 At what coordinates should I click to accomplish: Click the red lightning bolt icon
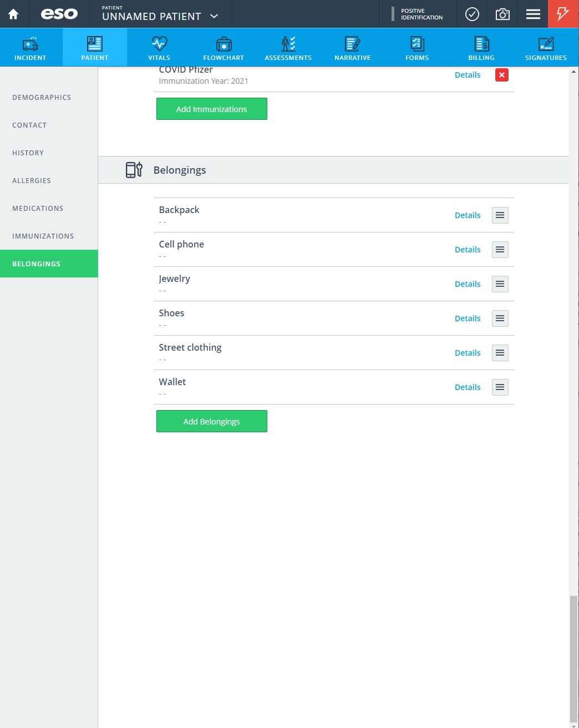[563, 14]
